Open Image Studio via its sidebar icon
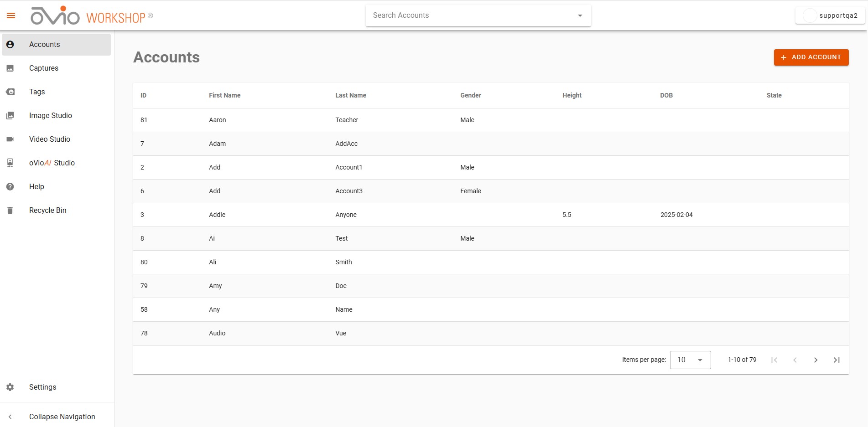The width and height of the screenshot is (868, 427). coord(10,116)
